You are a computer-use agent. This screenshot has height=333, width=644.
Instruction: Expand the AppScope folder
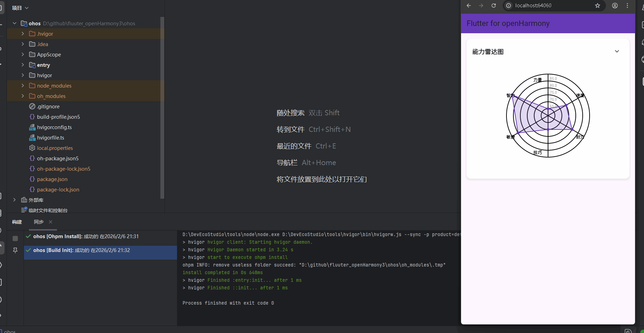[x=23, y=54]
